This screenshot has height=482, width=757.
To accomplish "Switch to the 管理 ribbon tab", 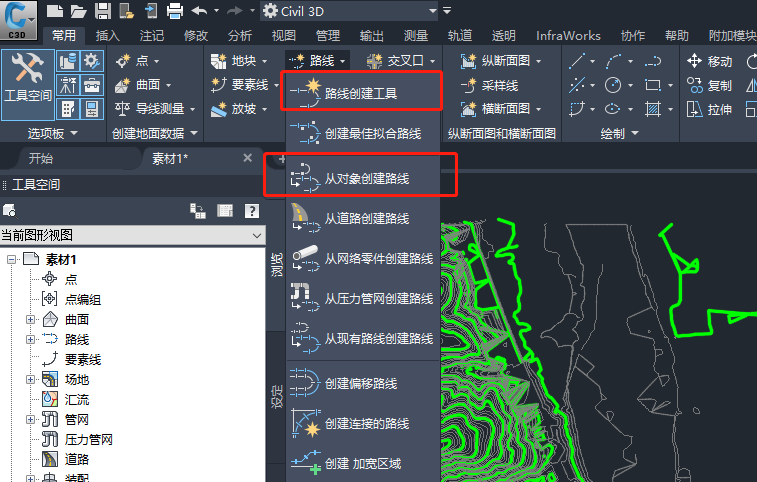I will click(327, 36).
